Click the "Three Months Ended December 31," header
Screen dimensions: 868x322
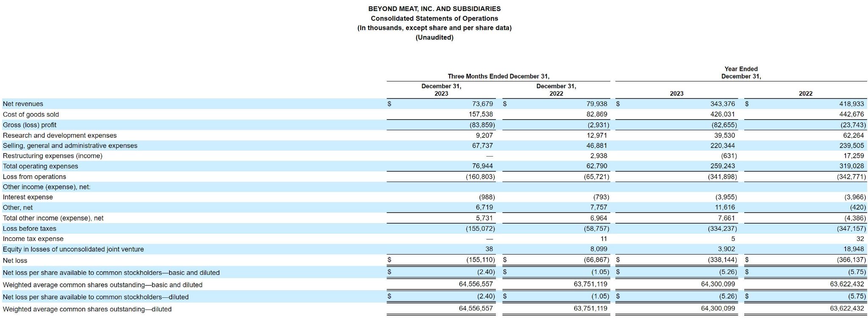pyautogui.click(x=498, y=76)
